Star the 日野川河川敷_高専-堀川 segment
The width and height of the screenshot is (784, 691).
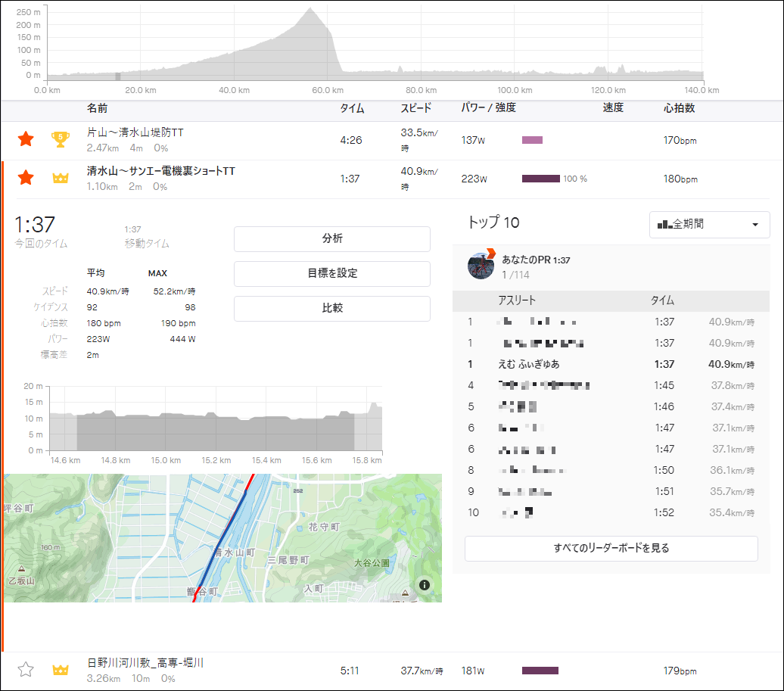click(x=26, y=670)
